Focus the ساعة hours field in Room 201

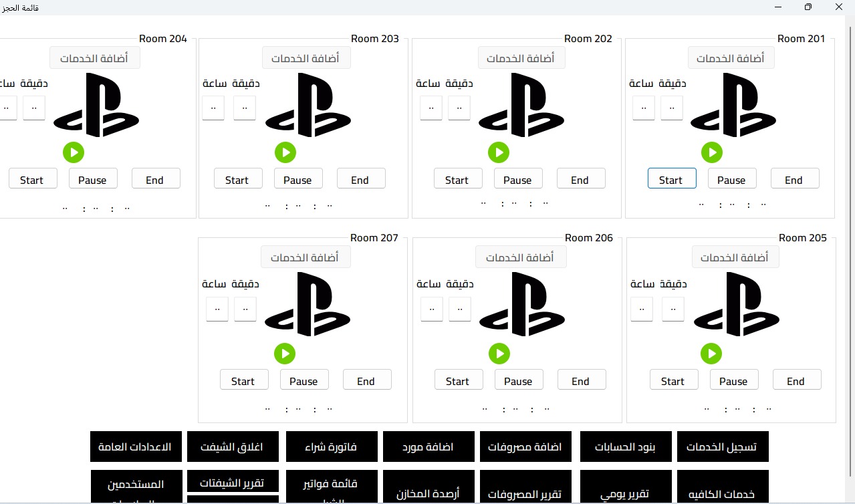pos(644,108)
